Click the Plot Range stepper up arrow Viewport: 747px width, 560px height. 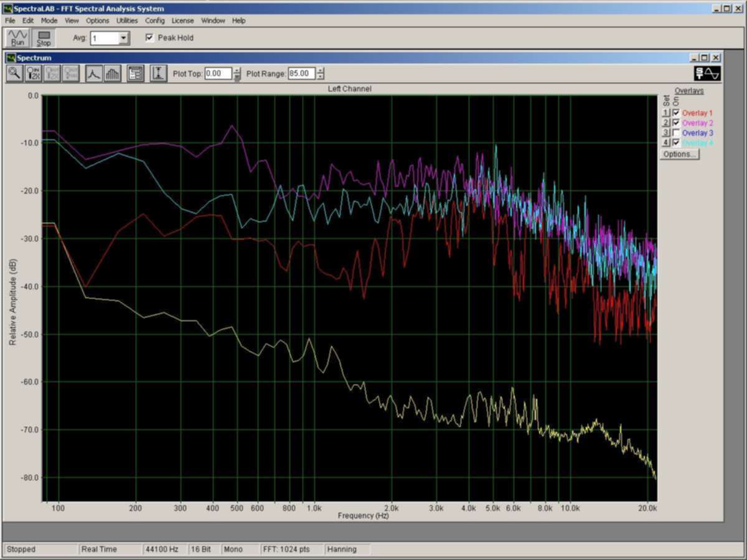(320, 70)
